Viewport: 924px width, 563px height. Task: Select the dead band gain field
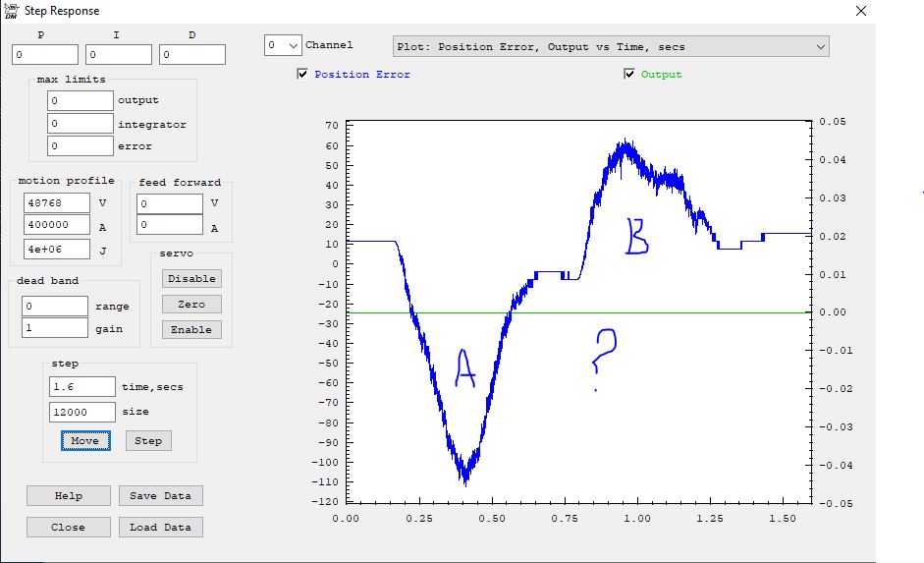55,328
